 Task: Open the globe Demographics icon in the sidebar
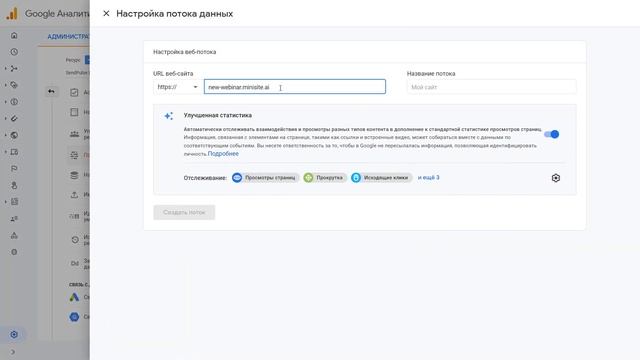coord(14,135)
